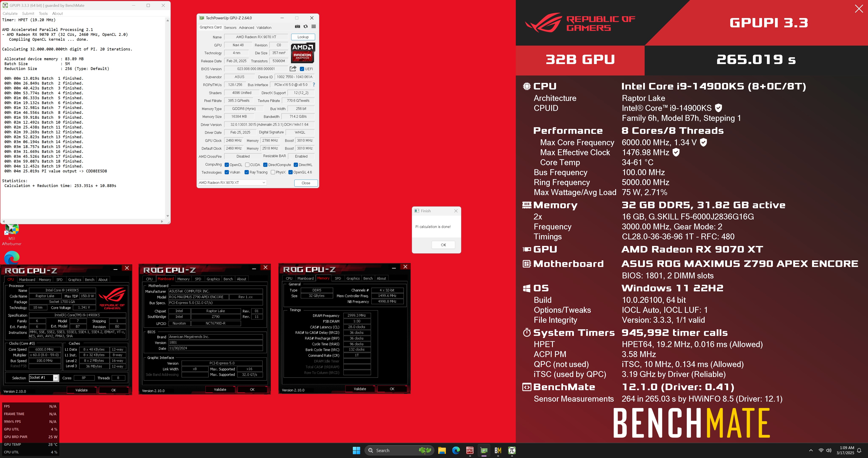
Task: Switch to the Validation tab in GPU-Z
Action: click(264, 28)
